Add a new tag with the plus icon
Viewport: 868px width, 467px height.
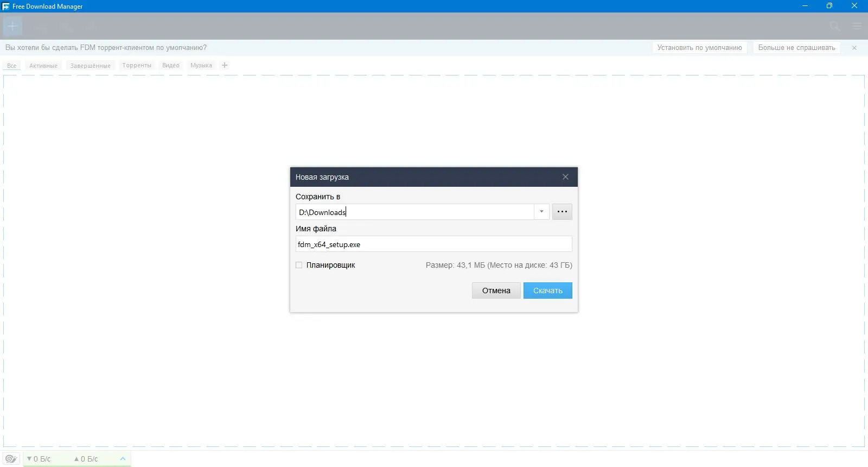point(225,65)
